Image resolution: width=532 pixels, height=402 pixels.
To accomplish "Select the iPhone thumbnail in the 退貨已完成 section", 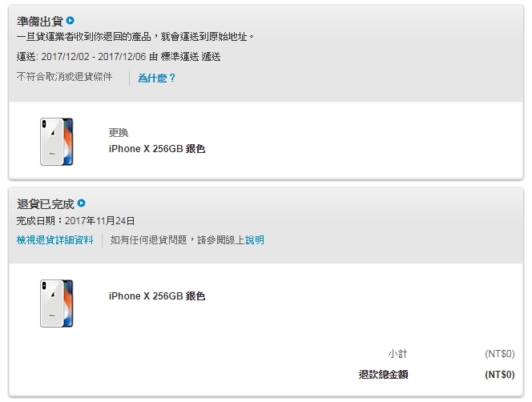I will click(56, 304).
